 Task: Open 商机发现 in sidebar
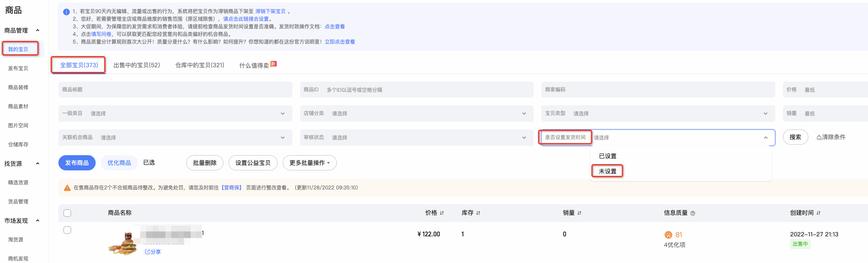coord(18,259)
